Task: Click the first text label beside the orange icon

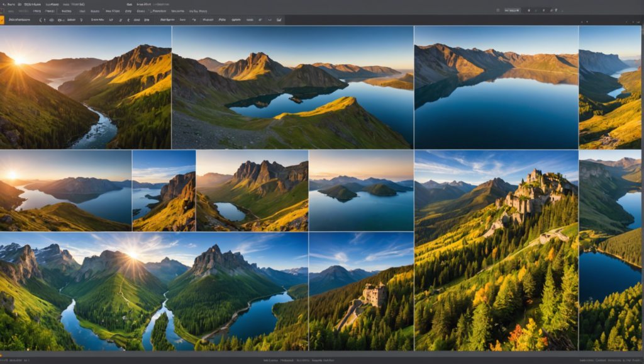Action: click(20, 20)
